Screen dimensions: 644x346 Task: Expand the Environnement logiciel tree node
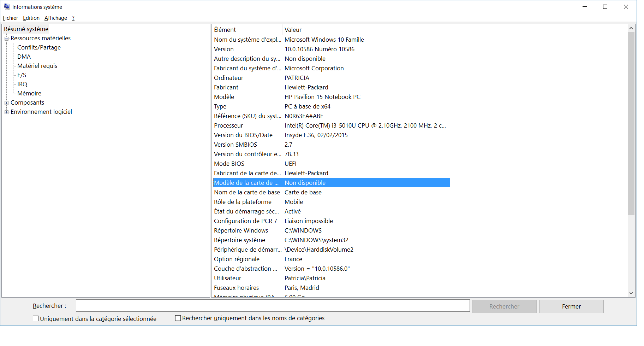click(x=6, y=112)
